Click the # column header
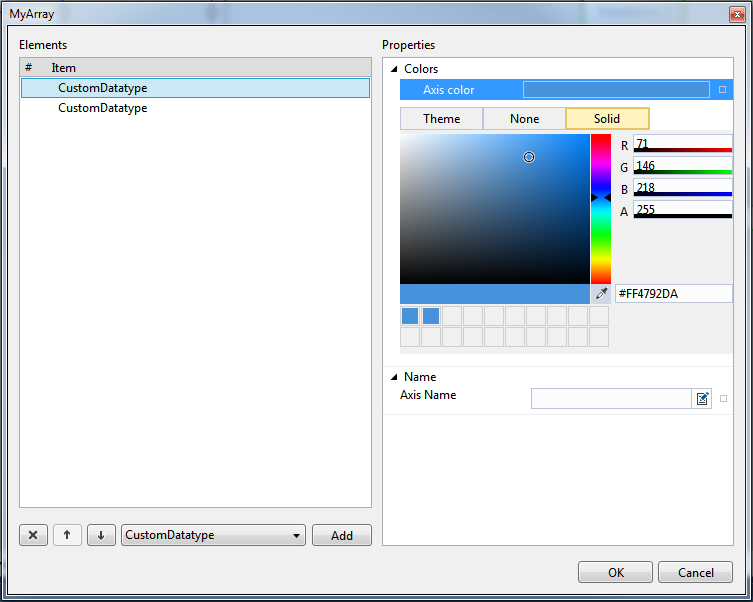753x602 pixels. [x=29, y=68]
